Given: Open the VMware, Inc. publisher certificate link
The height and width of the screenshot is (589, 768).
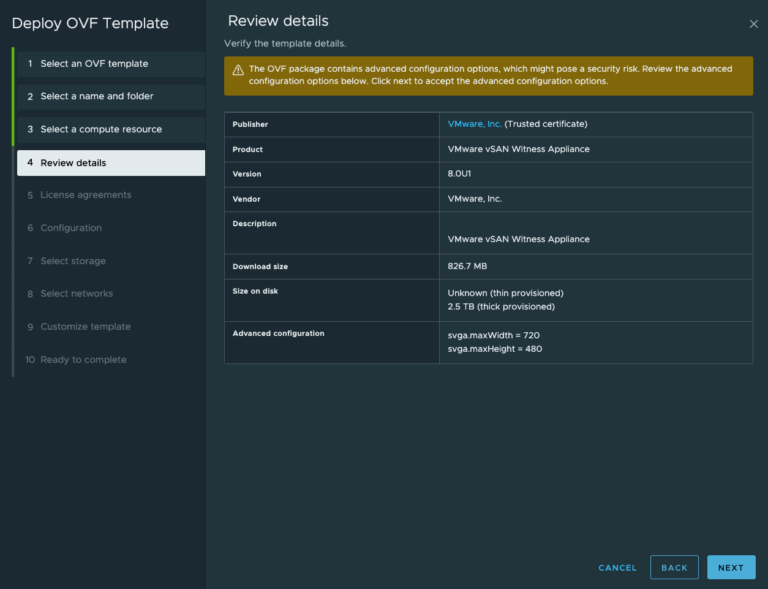Looking at the screenshot, I should click(x=474, y=124).
